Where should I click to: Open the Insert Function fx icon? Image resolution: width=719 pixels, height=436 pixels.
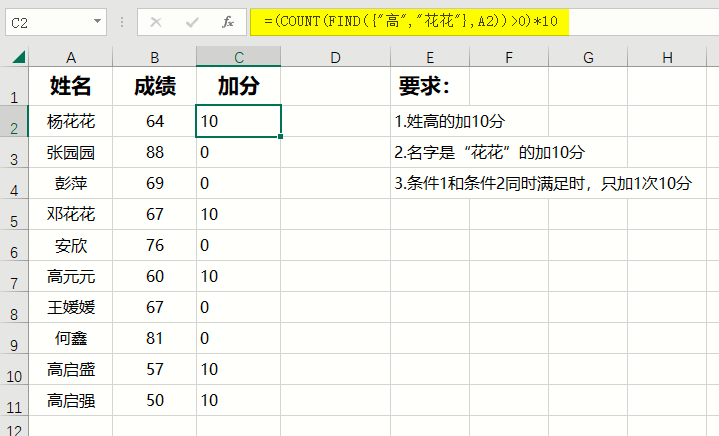click(228, 22)
